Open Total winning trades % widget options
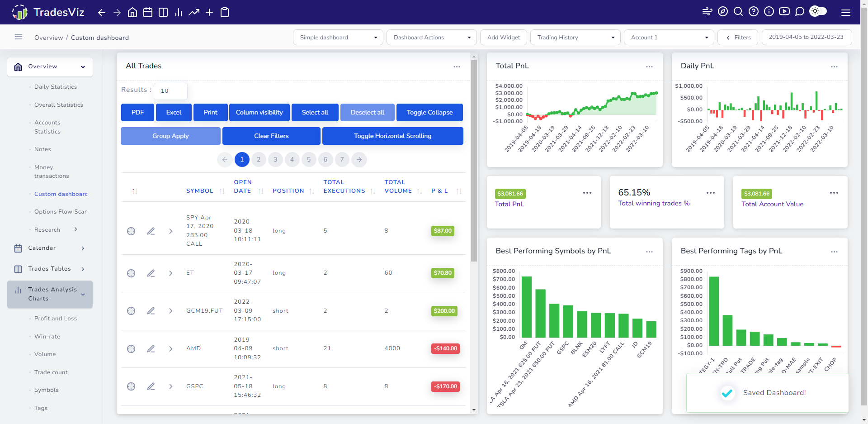The height and width of the screenshot is (424, 868). click(x=711, y=193)
